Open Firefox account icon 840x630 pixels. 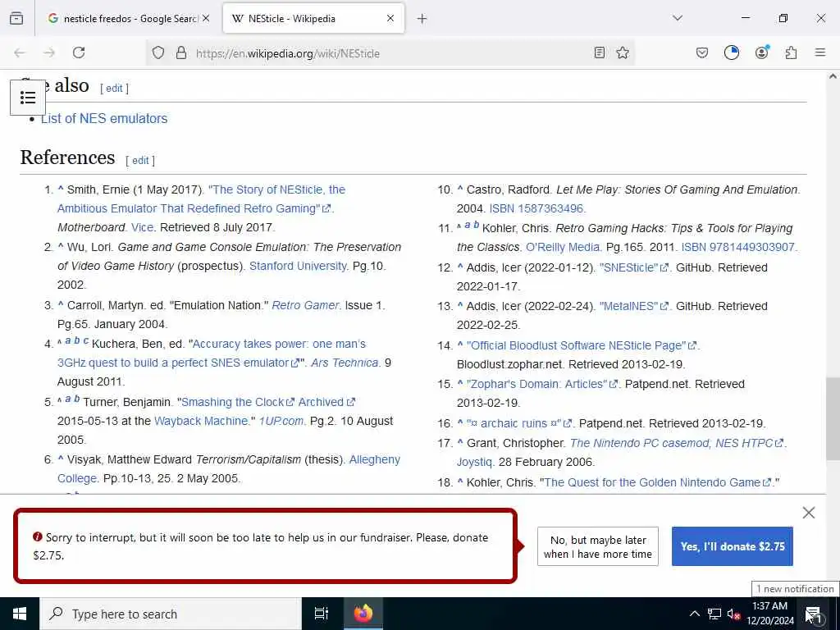[761, 52]
